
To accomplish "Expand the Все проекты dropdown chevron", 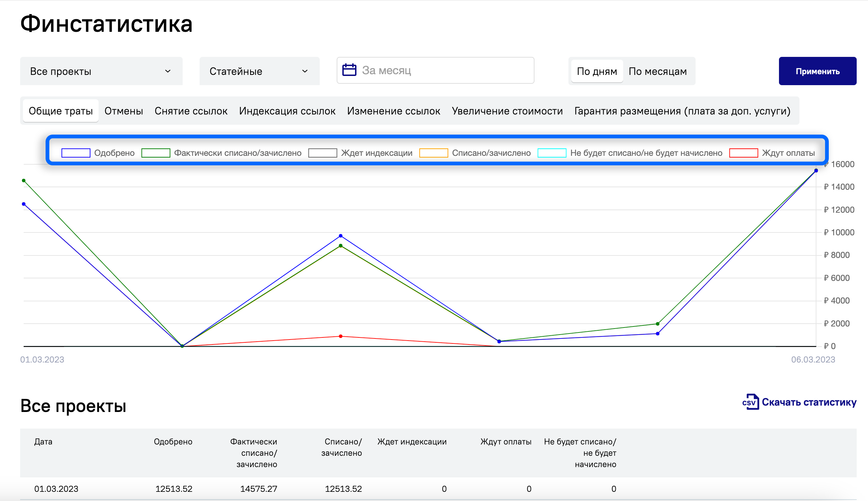I will 168,71.
